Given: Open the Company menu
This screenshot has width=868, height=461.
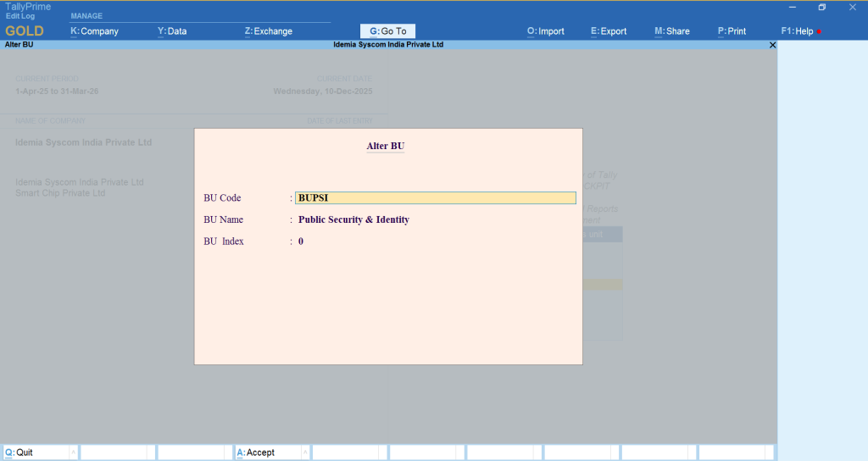Looking at the screenshot, I should click(94, 31).
